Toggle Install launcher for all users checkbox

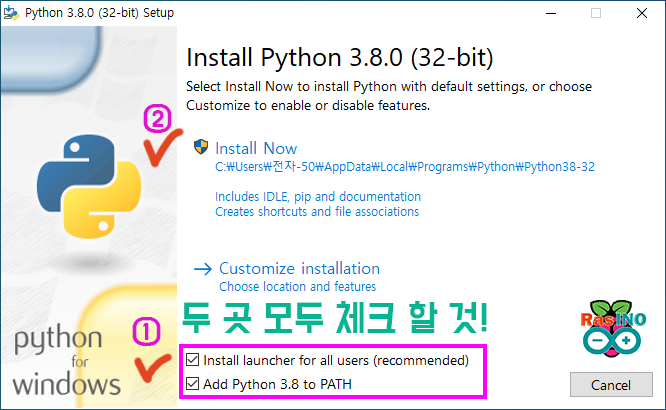192,360
